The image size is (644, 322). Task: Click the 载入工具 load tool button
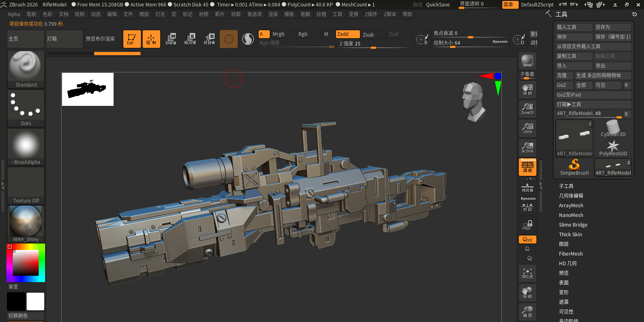click(574, 27)
